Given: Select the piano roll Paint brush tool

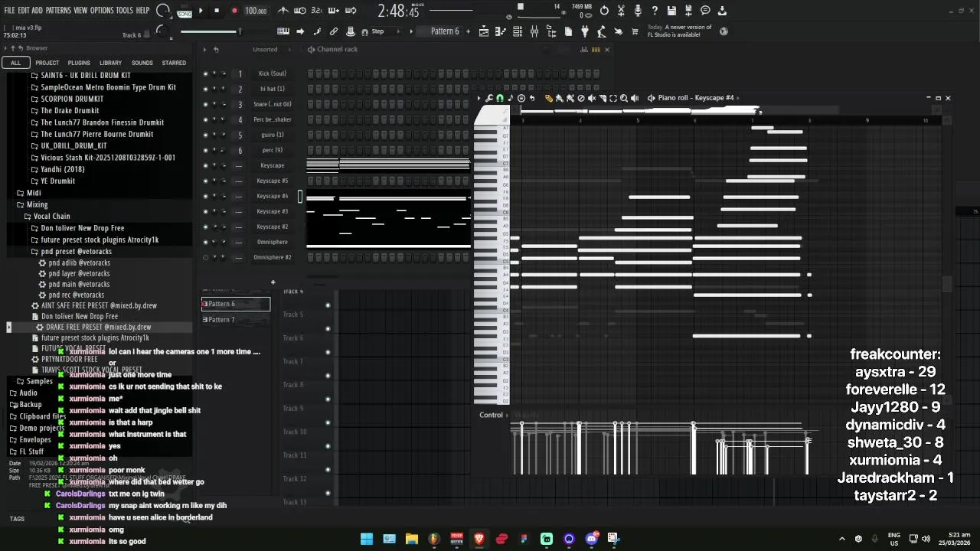Looking at the screenshot, I should [560, 98].
